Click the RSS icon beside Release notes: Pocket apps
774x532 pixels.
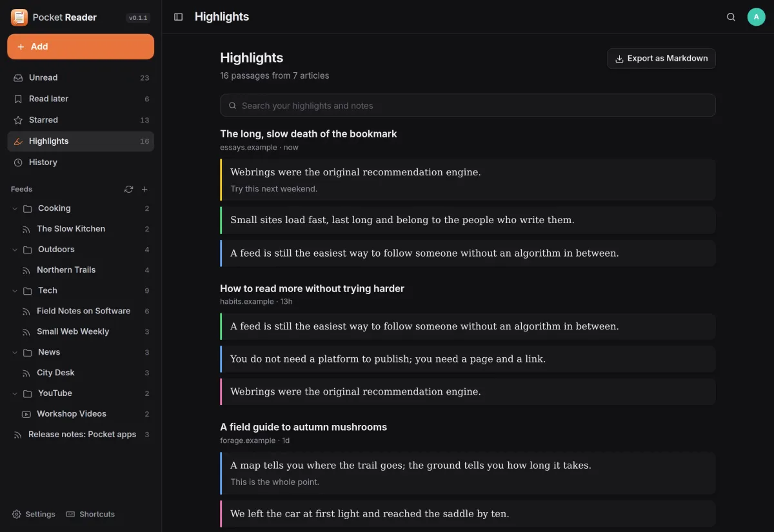pyautogui.click(x=18, y=435)
